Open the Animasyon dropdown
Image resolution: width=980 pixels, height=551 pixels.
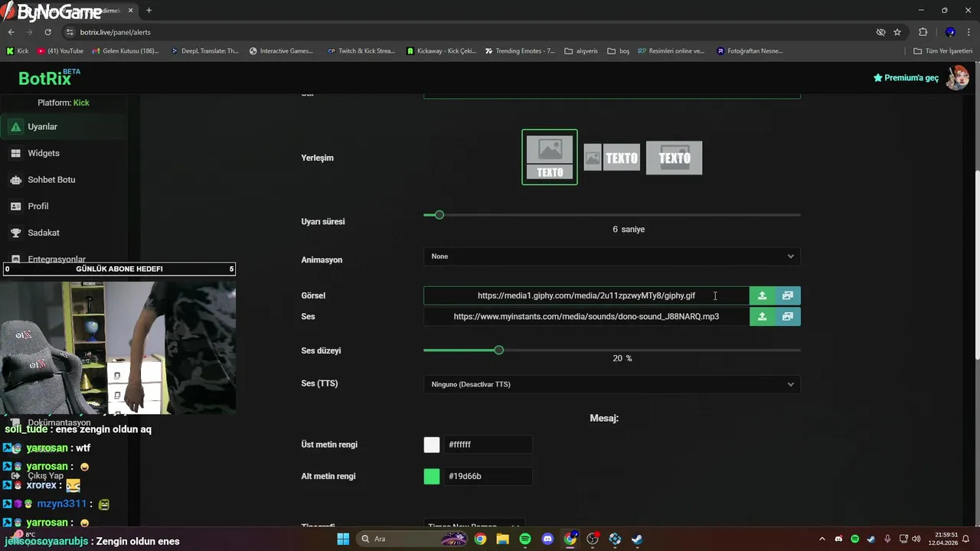pos(612,256)
